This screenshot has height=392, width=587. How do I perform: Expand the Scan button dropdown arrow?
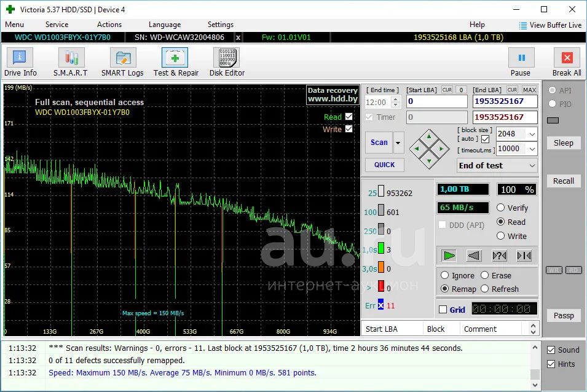tap(398, 143)
